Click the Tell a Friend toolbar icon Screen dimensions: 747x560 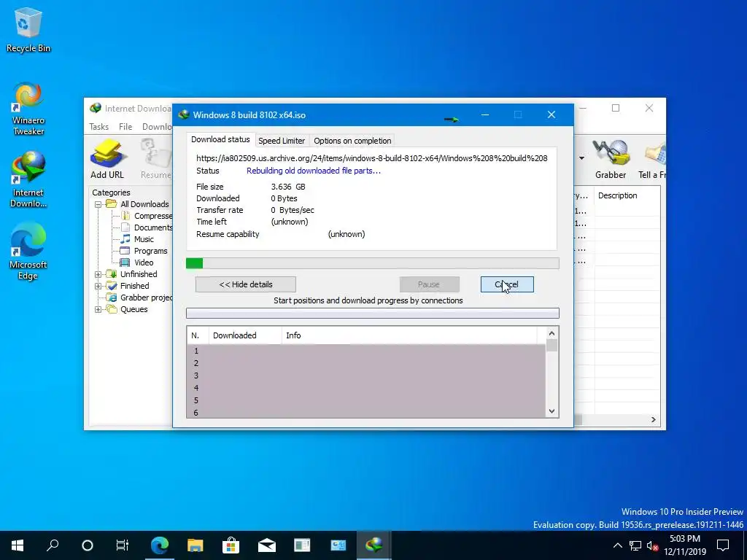[654, 159]
